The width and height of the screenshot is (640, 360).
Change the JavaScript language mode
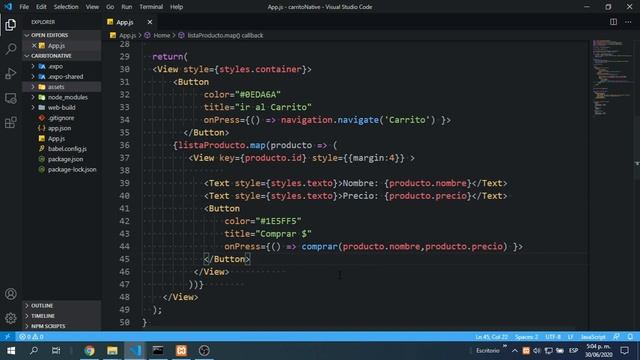point(593,337)
